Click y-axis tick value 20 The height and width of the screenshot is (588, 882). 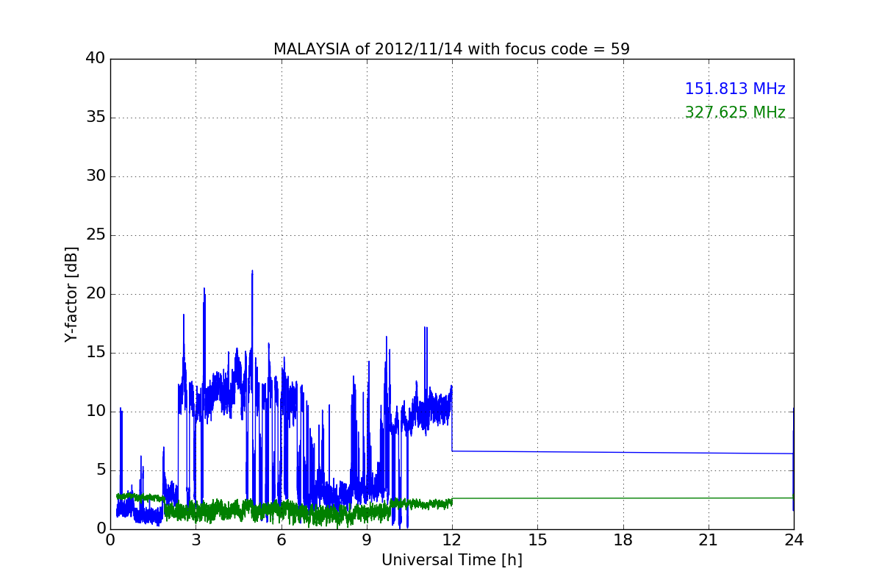coord(96,294)
